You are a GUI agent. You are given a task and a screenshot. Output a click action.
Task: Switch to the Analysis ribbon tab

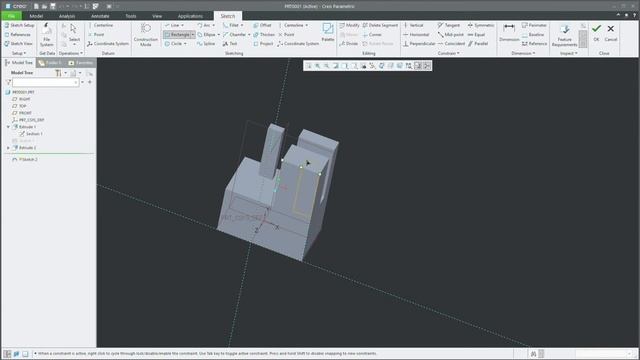[x=67, y=16]
